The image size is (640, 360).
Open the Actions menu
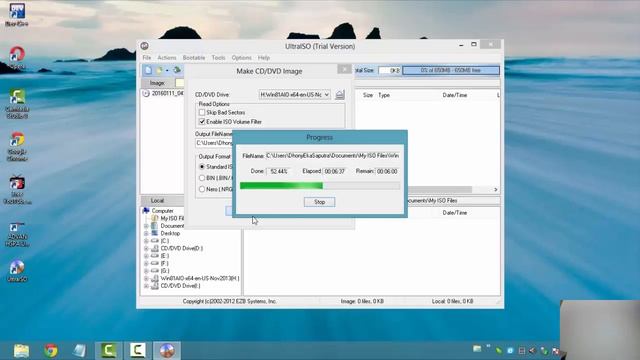pos(167,58)
